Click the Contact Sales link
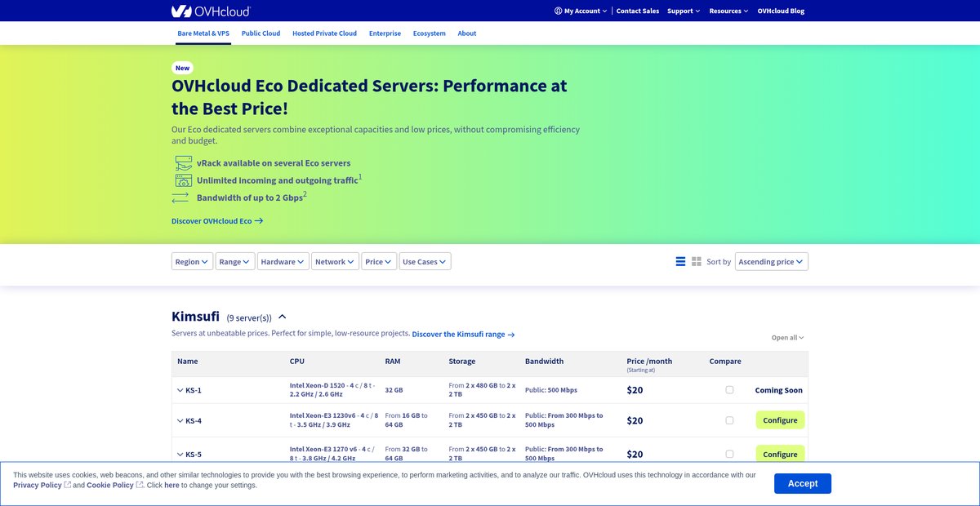Screen dimensions: 980x506 coord(638,11)
